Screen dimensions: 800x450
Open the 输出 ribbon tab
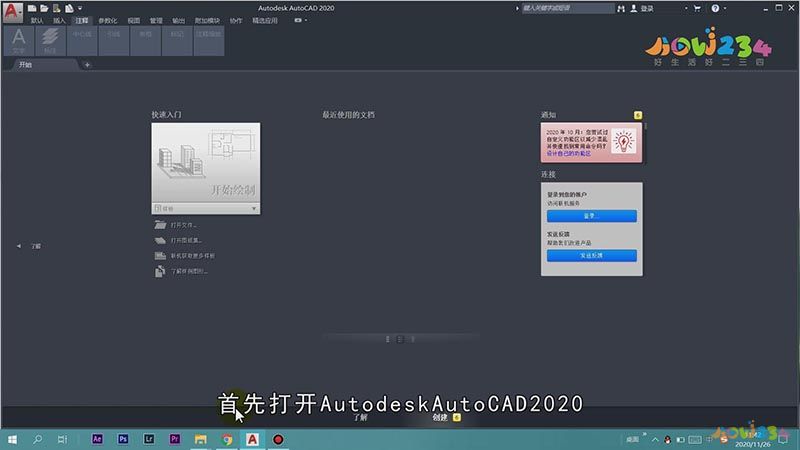tap(178, 20)
